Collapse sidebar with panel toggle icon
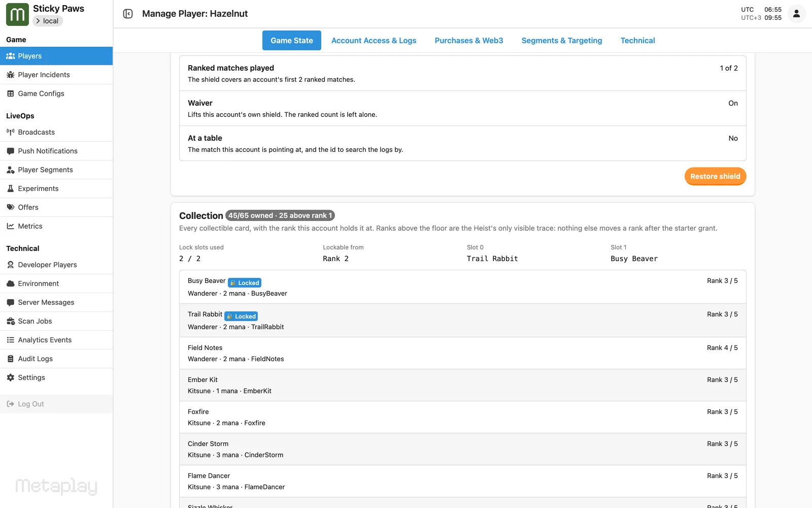Viewport: 812px width, 508px height. (x=128, y=14)
